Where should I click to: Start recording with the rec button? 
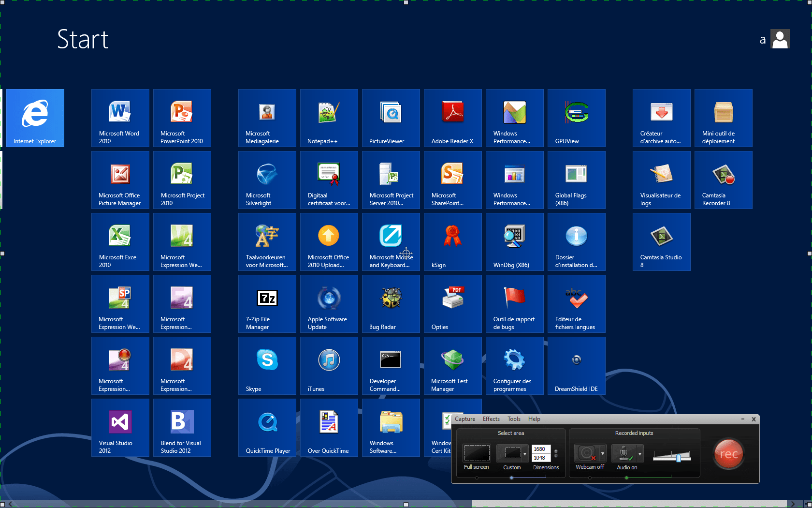click(x=729, y=454)
